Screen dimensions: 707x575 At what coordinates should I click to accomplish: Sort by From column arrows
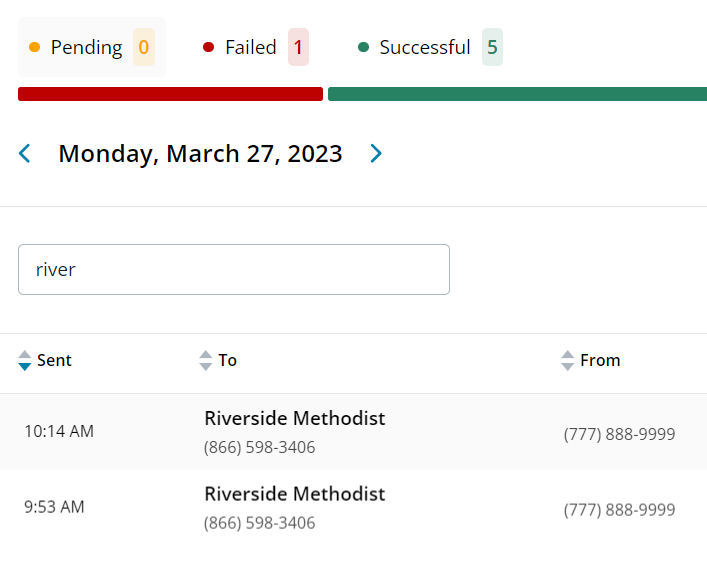click(x=568, y=361)
